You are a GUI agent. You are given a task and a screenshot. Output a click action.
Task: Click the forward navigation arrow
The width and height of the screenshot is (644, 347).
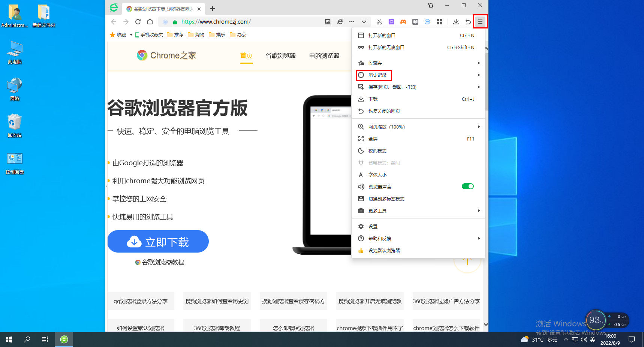(x=126, y=22)
